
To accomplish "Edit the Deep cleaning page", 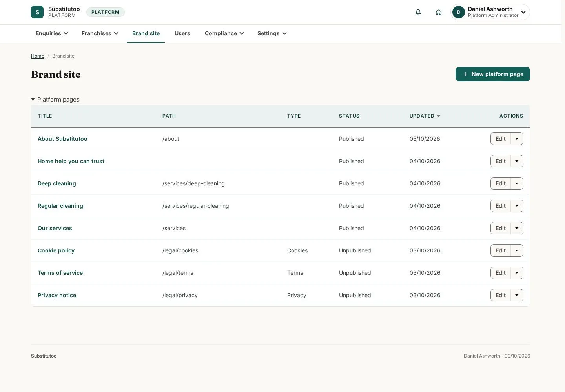I will [501, 183].
